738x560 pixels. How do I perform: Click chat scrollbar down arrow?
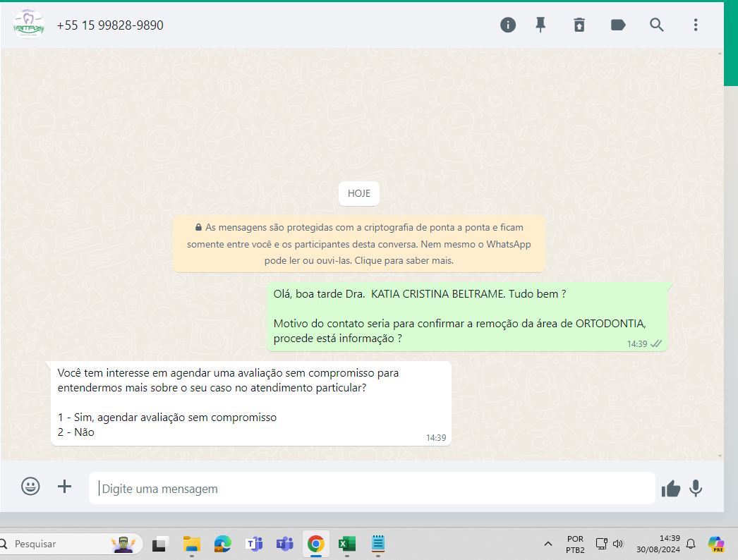point(720,456)
